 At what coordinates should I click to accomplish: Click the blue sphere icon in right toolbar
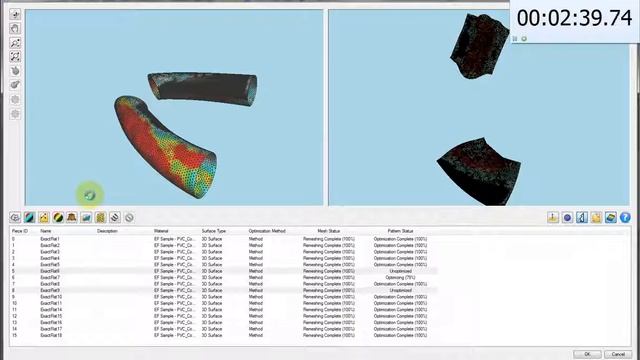click(x=567, y=218)
